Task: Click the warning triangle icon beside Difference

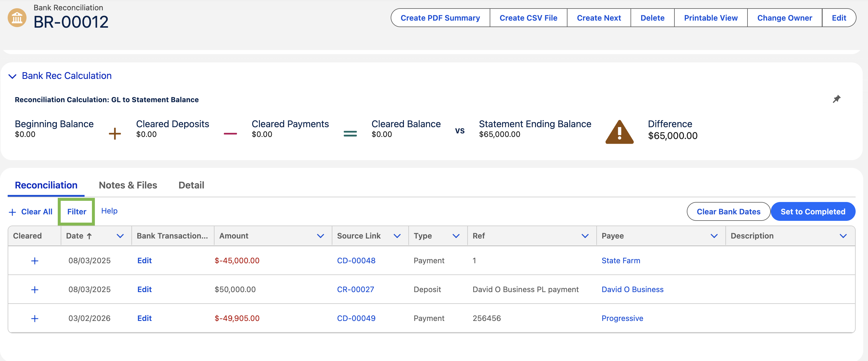Action: [x=619, y=132]
